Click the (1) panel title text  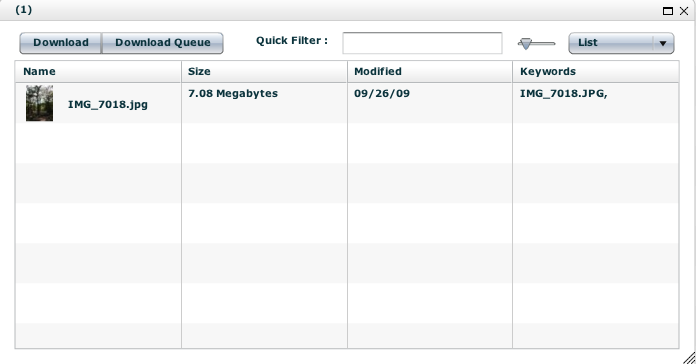(24, 10)
